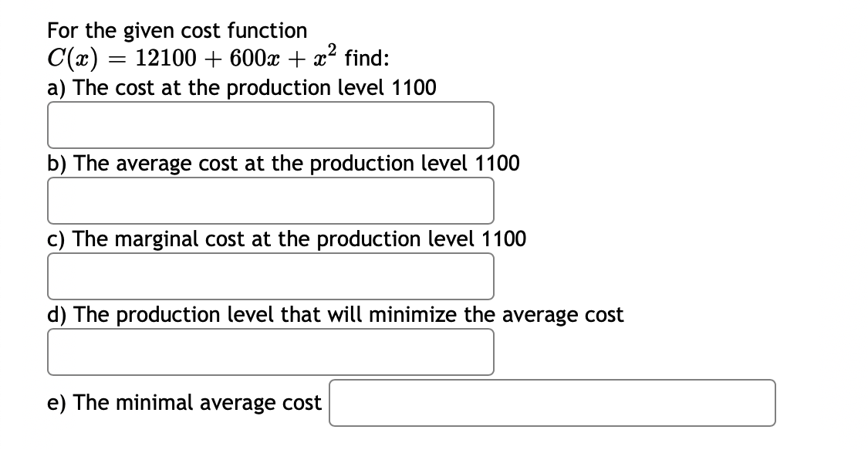Click the part e question label

pyautogui.click(x=184, y=402)
